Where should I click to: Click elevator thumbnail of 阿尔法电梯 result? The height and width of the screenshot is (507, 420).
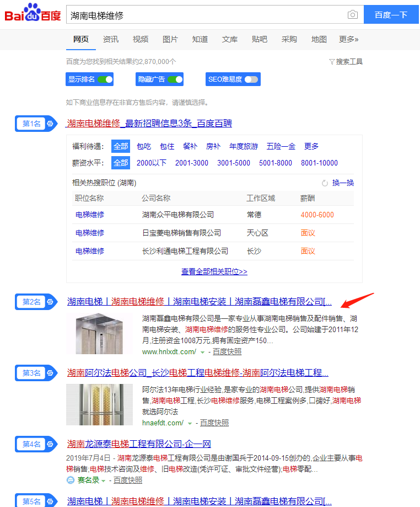[x=100, y=404]
